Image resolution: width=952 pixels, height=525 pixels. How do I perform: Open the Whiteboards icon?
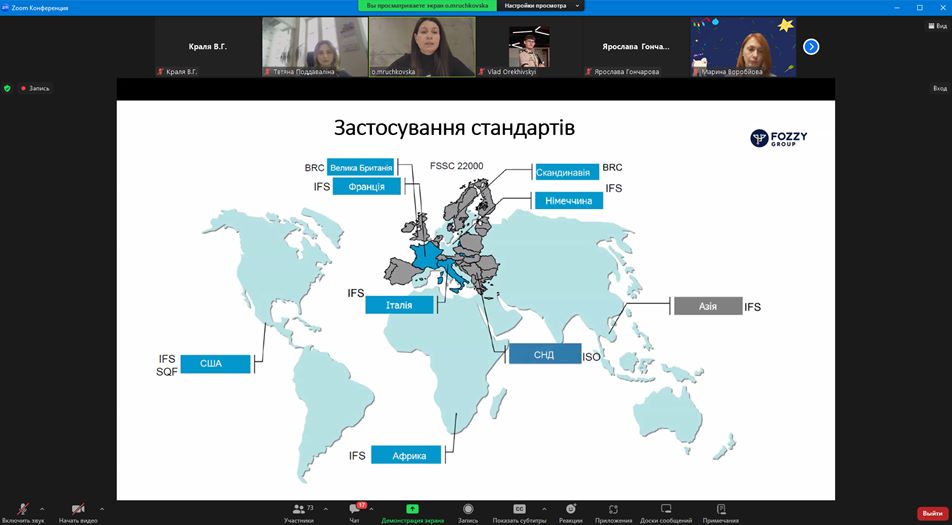point(666,509)
